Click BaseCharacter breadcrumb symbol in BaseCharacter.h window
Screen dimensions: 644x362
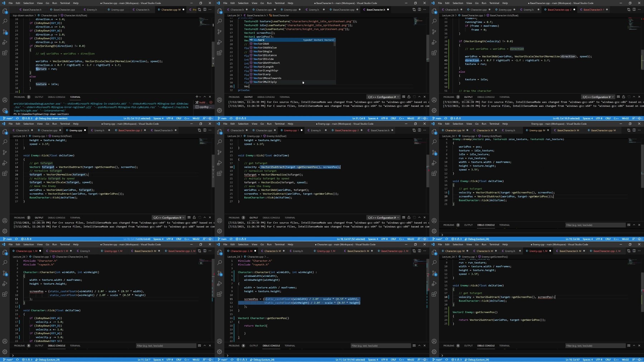pos(279,15)
